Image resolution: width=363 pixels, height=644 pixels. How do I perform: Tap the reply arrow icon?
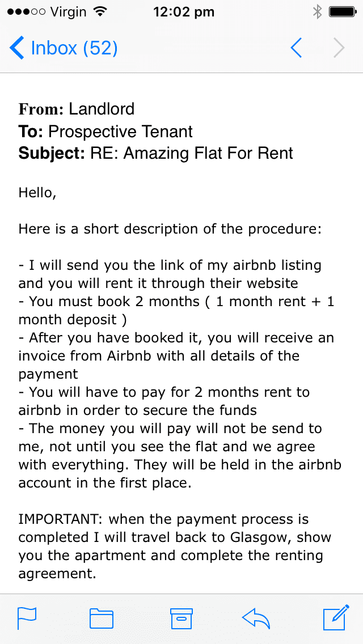click(x=258, y=617)
